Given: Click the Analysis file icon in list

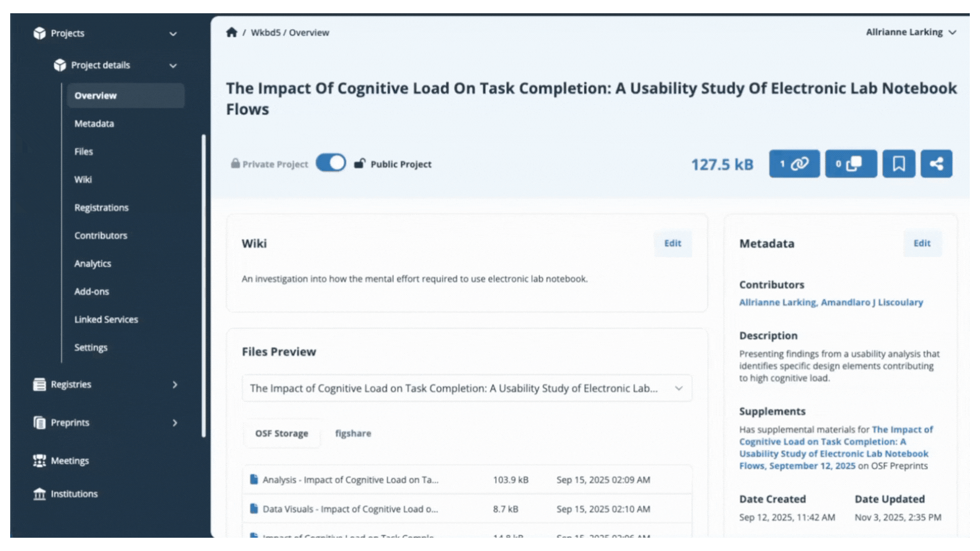Looking at the screenshot, I should [x=254, y=480].
